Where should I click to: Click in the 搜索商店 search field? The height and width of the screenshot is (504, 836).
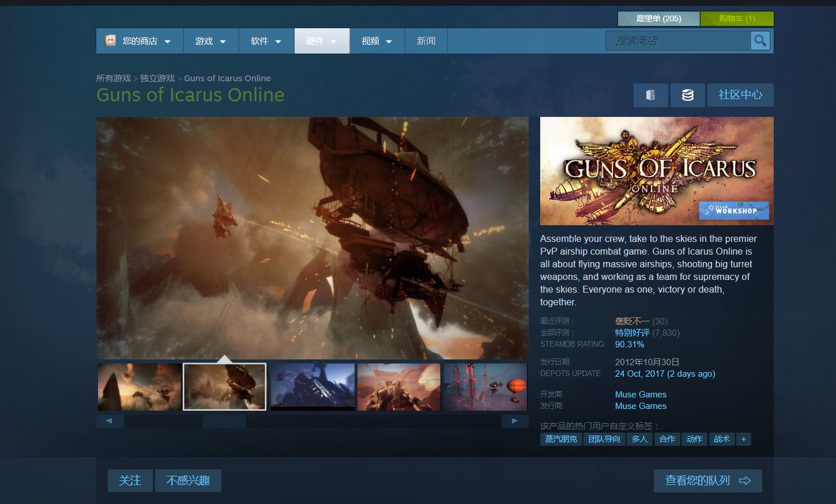click(678, 41)
